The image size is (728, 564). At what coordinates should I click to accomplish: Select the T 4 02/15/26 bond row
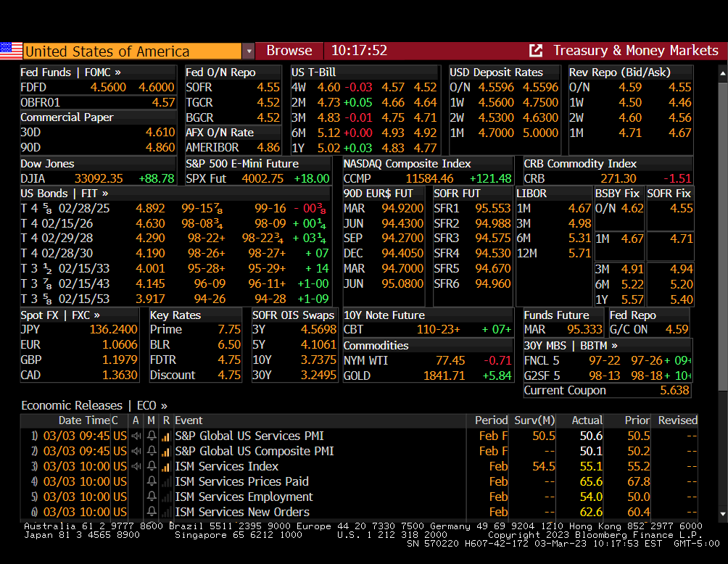175,224
